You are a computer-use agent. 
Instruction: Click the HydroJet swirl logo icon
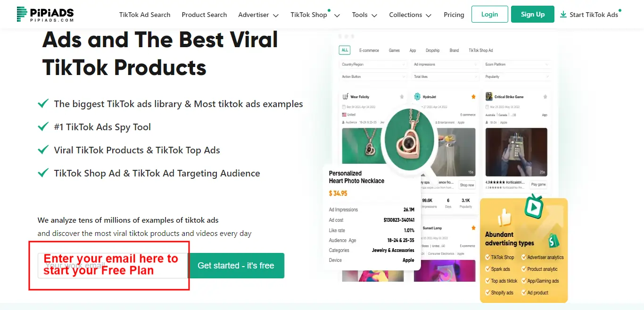[417, 97]
